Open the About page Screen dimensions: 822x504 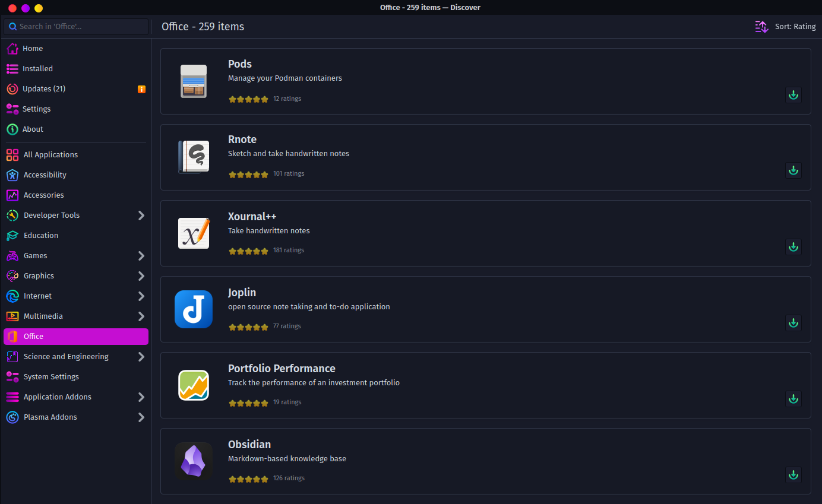pos(76,129)
